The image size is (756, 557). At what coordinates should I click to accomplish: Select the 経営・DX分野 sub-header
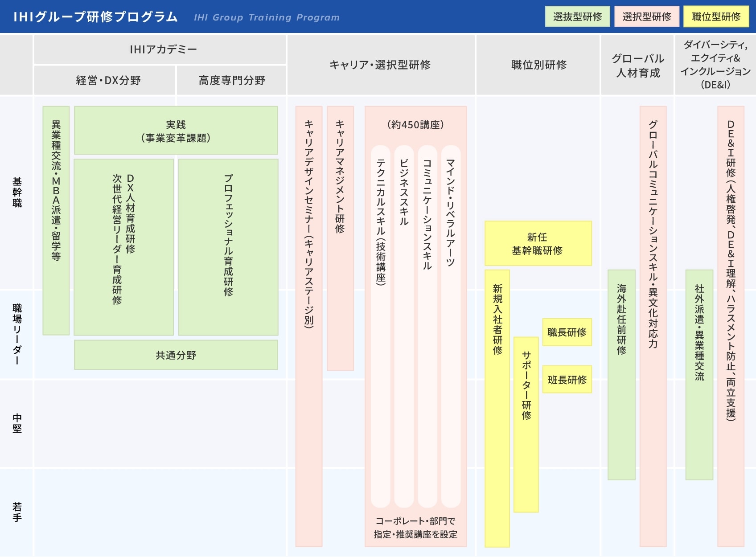(x=105, y=80)
